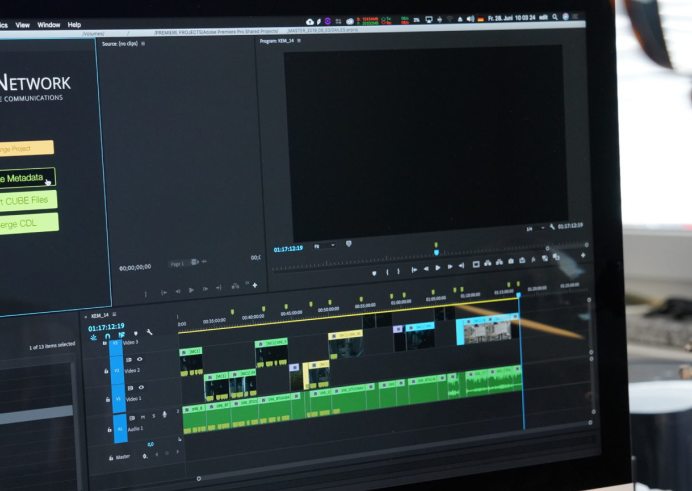Open the Program monitor zoom level Fit dropdown

(x=324, y=245)
